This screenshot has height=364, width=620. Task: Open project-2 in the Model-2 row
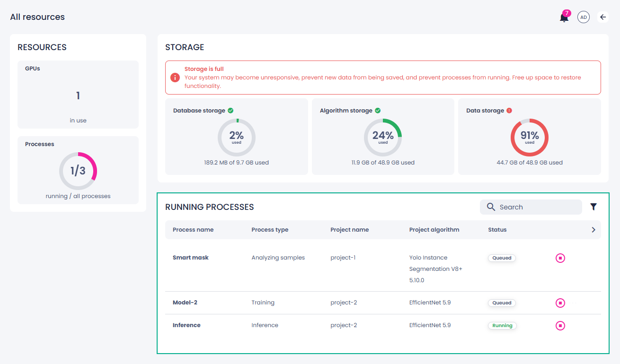click(344, 303)
